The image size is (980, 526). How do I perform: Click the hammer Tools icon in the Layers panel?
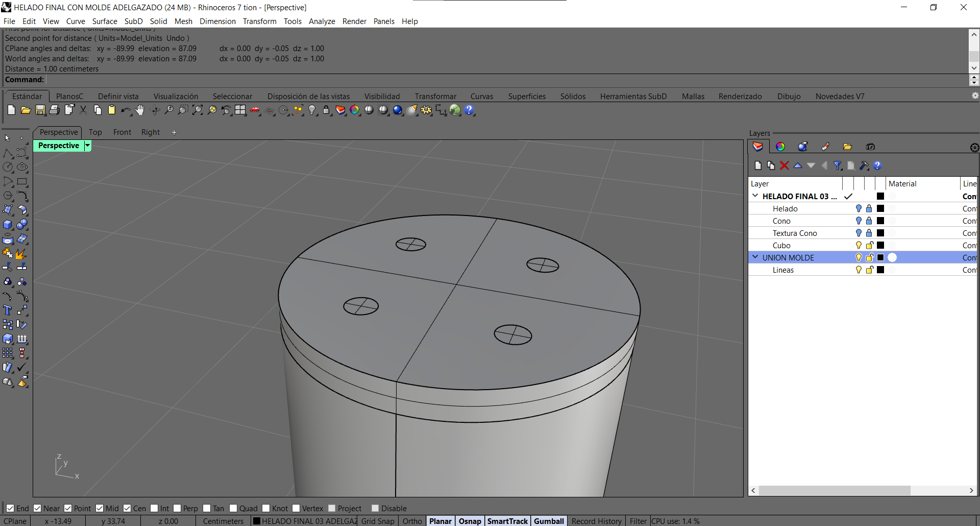coord(864,165)
